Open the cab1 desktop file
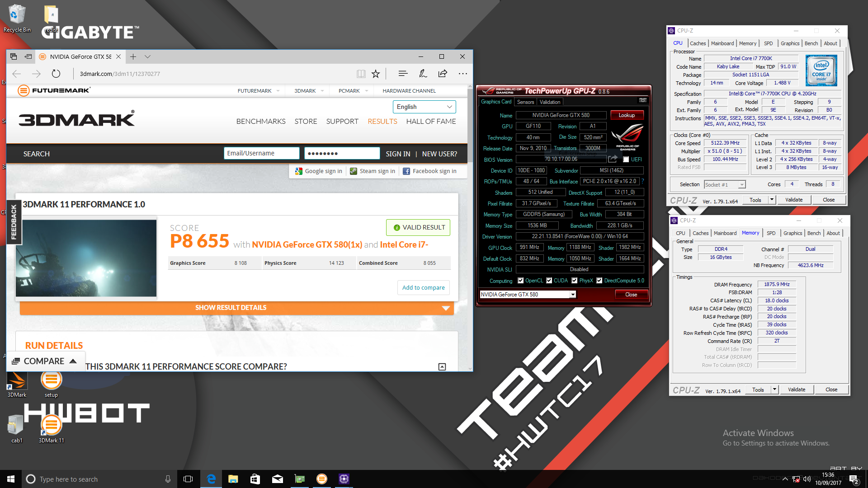This screenshot has height=488, width=868. coord(17,429)
